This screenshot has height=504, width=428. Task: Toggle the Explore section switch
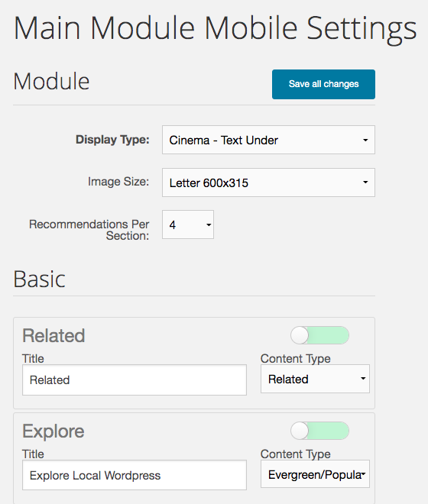pos(319,431)
